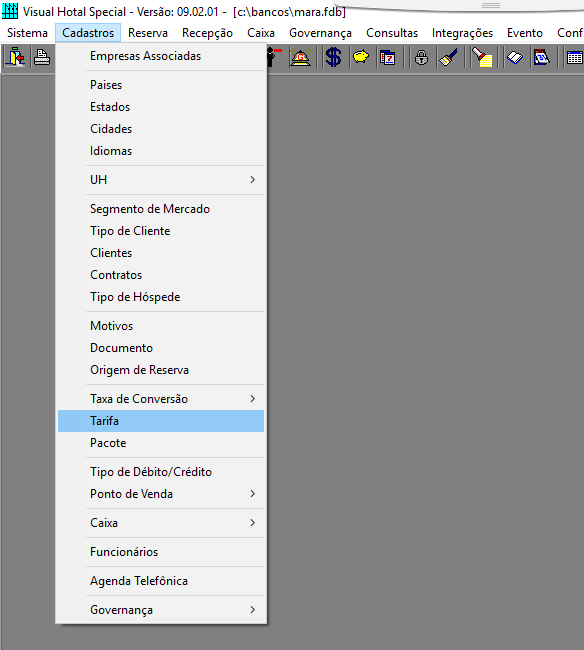Click the dollar sign toolbar icon
This screenshot has height=650, width=584.
pos(333,57)
